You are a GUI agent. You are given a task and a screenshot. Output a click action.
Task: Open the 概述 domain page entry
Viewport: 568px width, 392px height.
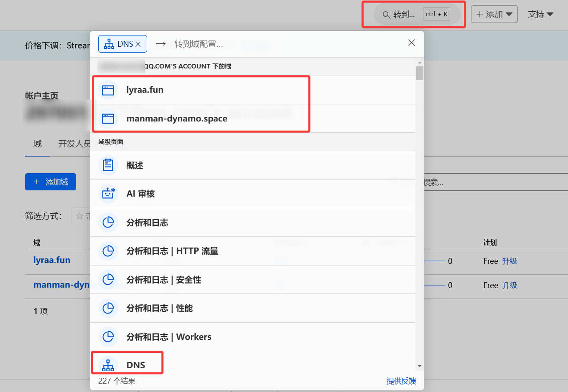(253, 165)
